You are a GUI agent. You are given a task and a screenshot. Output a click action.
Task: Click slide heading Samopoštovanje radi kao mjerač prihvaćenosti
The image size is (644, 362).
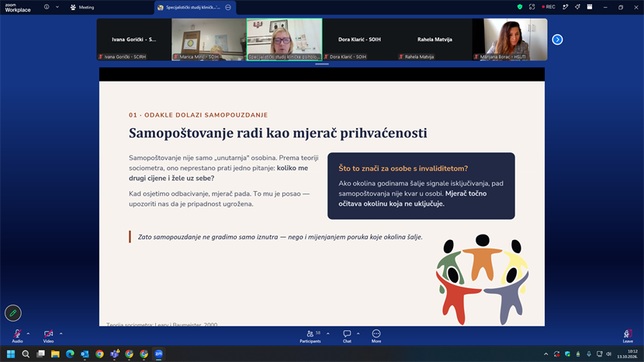[278, 133]
